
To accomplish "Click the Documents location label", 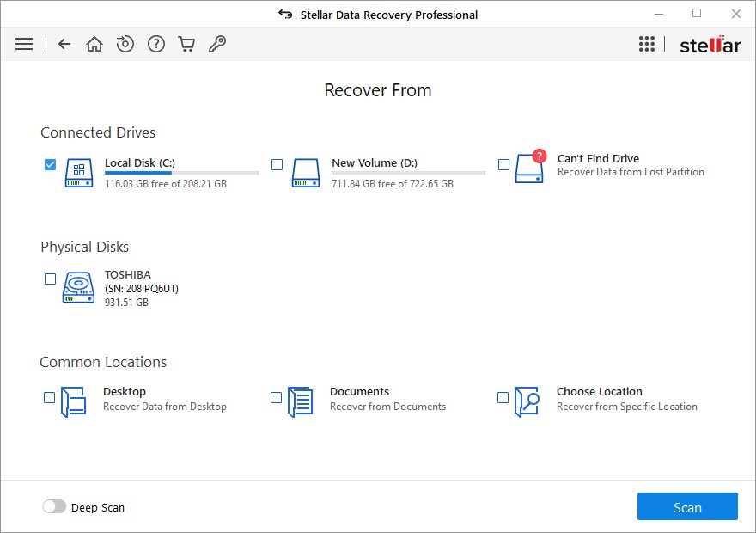I will pyautogui.click(x=360, y=392).
